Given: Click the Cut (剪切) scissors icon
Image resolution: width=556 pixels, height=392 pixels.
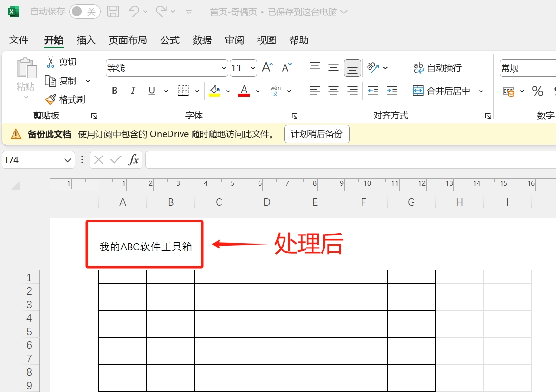Looking at the screenshot, I should click(x=51, y=62).
